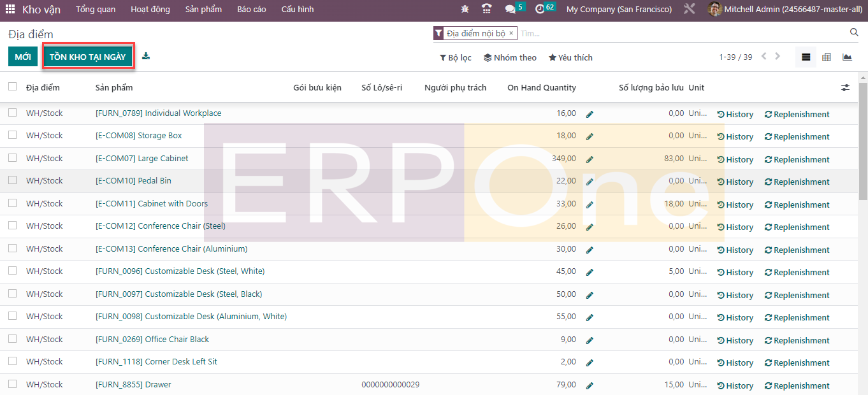Open the chat messages icon with badge 5

point(510,10)
